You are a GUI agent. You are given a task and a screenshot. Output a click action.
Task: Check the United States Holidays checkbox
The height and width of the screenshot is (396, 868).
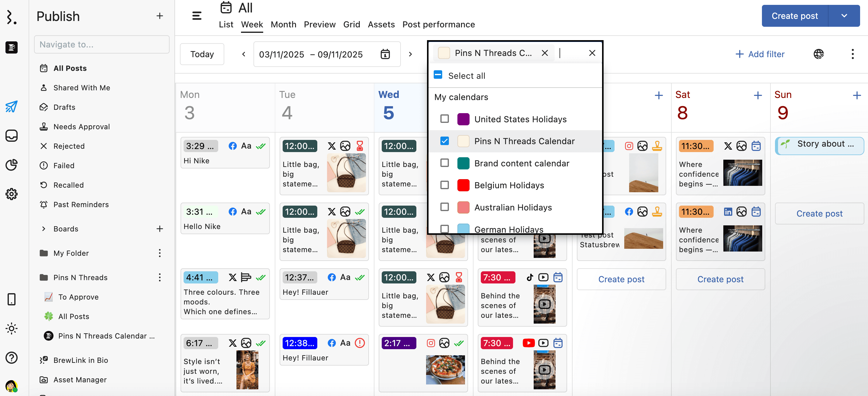pyautogui.click(x=444, y=119)
